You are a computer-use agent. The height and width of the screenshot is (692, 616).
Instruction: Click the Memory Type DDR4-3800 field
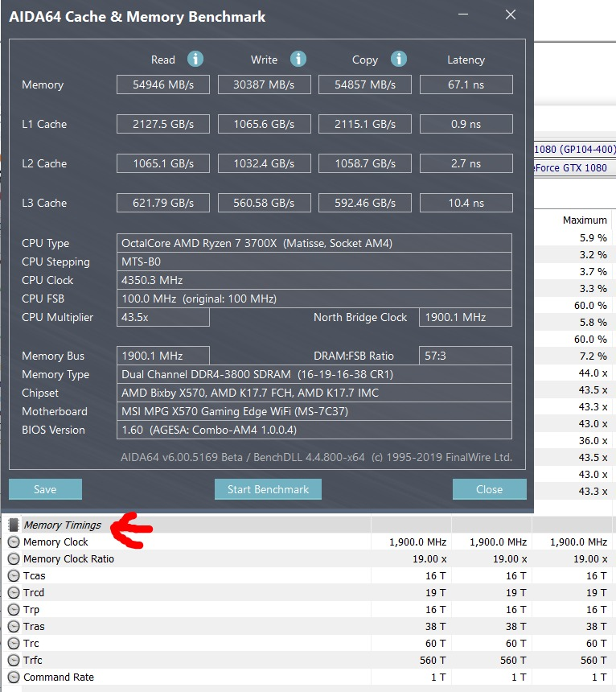[314, 374]
